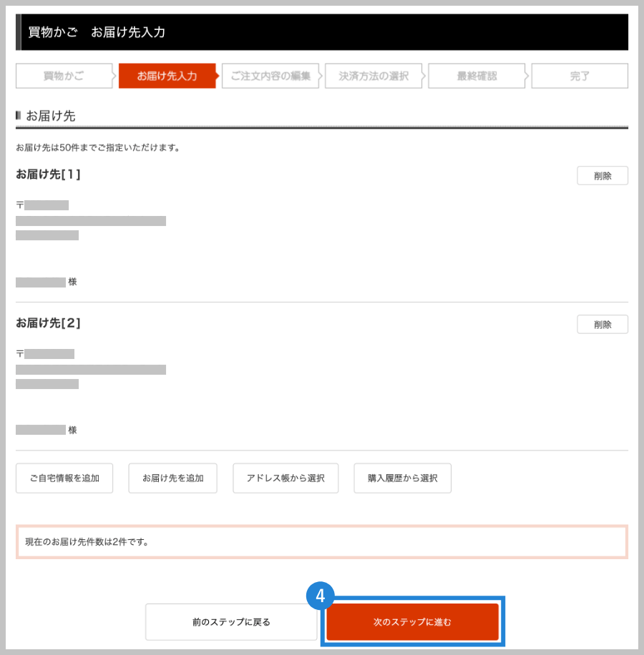Viewport: 644px width, 655px height.
Task: Delete お届け先[2] with 削除 button
Action: (602, 325)
